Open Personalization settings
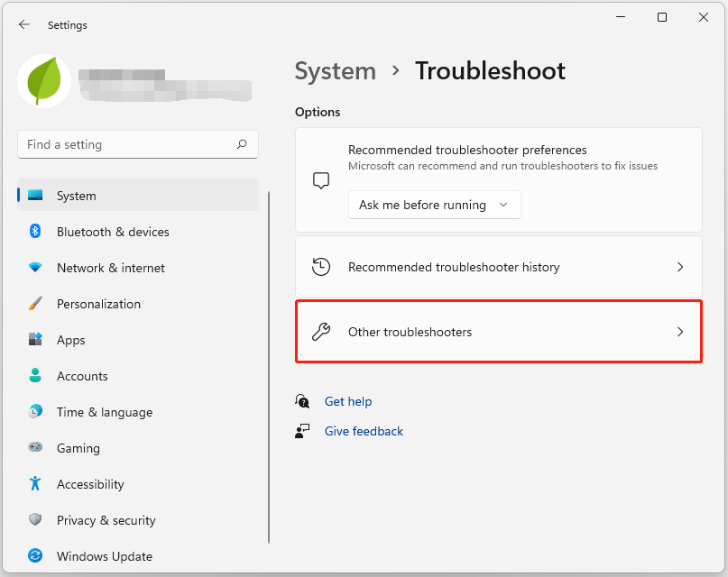This screenshot has height=577, width=728. (138, 304)
